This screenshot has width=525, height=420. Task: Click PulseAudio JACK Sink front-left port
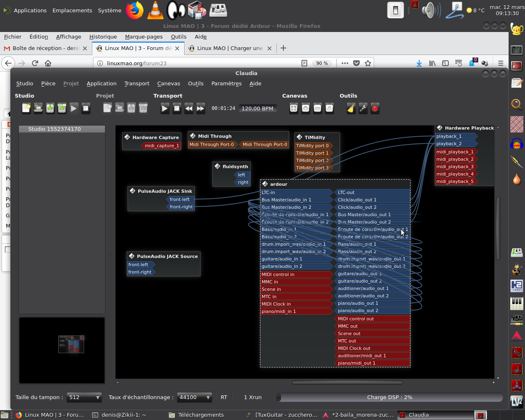pyautogui.click(x=180, y=199)
